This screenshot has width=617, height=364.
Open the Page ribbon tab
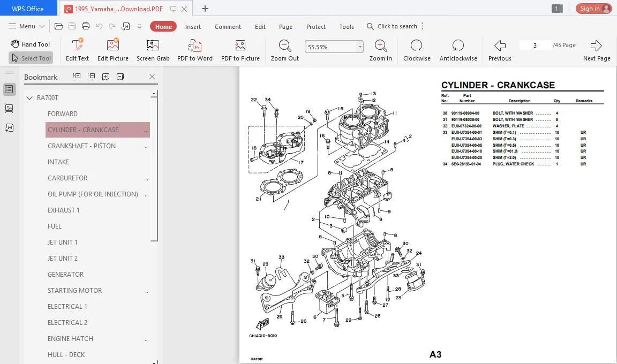[x=285, y=26]
